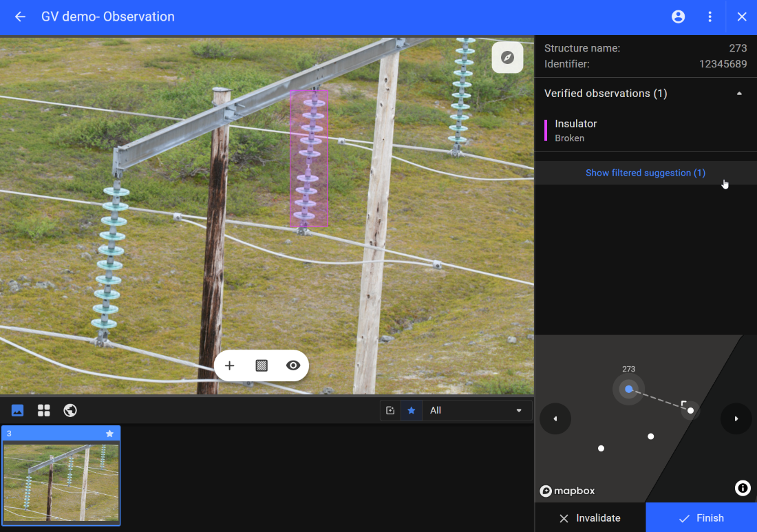
Task: Go to previous structure on map
Action: coord(555,418)
